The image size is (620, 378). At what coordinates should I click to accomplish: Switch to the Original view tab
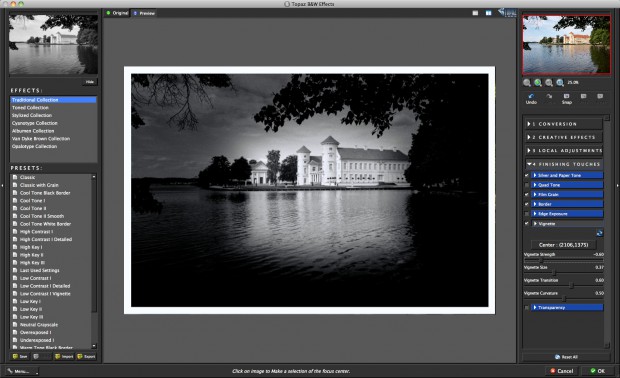117,13
